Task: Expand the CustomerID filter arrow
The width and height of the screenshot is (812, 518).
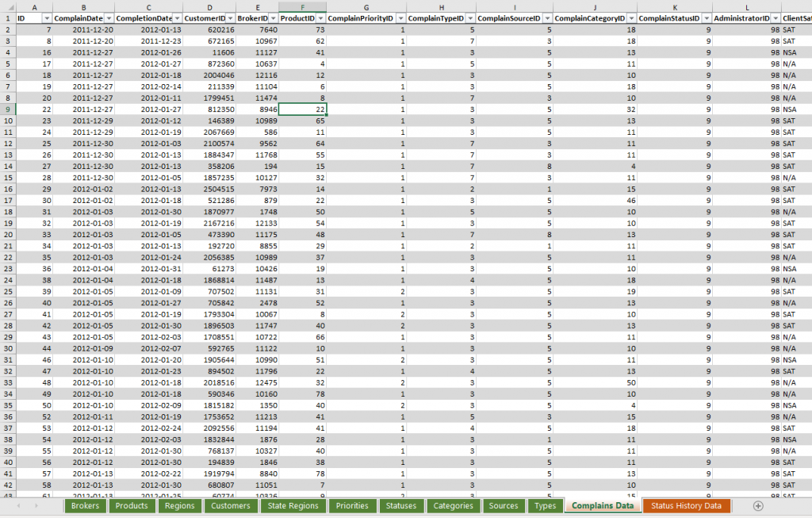Action: 229,18
